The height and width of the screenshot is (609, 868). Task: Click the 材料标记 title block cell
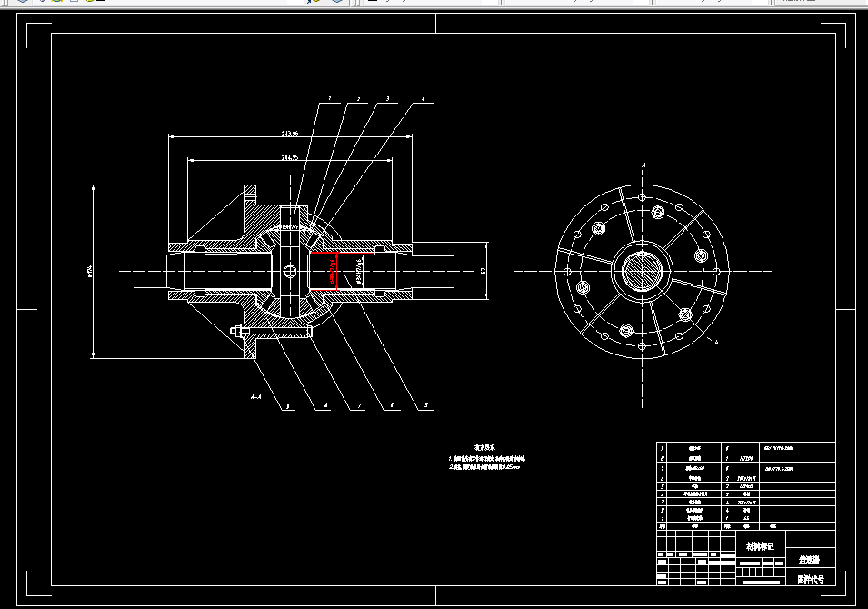coord(760,546)
